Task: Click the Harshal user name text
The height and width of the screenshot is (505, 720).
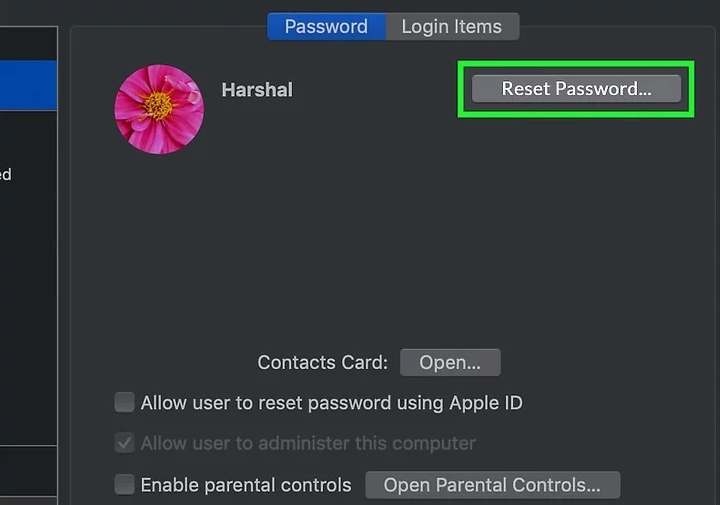Action: [x=257, y=89]
